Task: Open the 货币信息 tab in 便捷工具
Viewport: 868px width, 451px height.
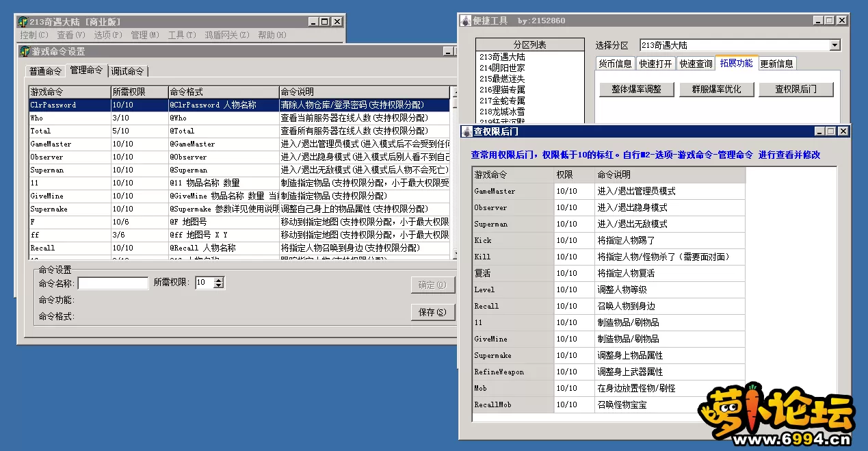Action: pos(616,64)
